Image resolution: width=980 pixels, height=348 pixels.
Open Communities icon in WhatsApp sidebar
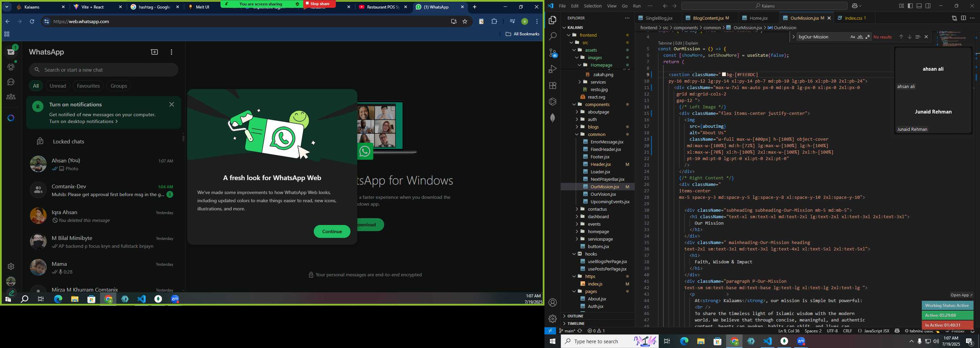pyautogui.click(x=11, y=97)
